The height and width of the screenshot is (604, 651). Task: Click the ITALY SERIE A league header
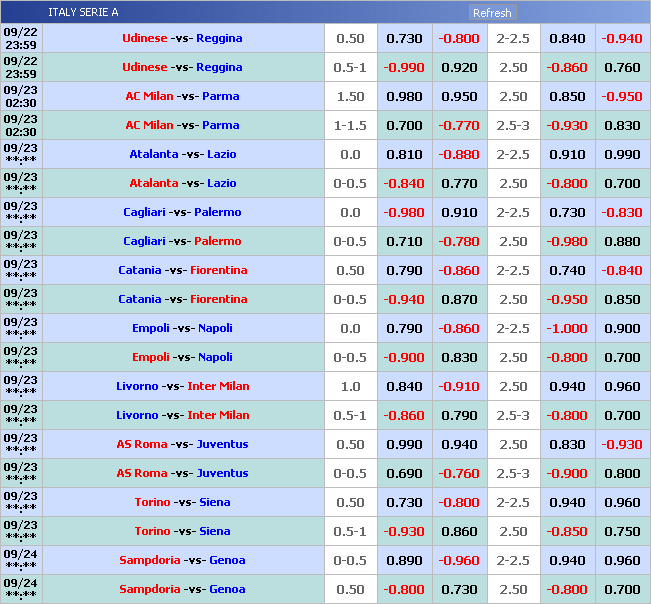[x=83, y=13]
